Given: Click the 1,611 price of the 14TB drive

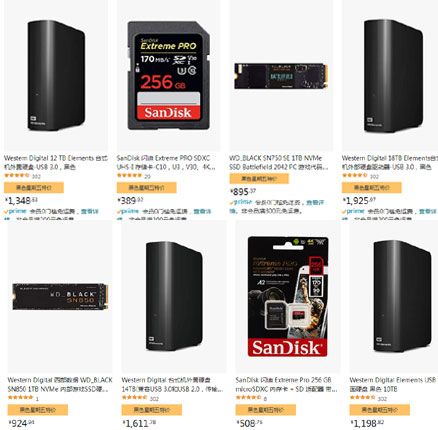Looking at the screenshot, I should pos(139,423).
